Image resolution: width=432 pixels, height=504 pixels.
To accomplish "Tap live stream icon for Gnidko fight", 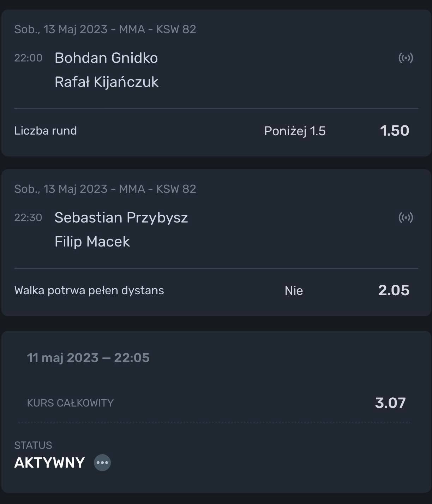I will [x=406, y=58].
